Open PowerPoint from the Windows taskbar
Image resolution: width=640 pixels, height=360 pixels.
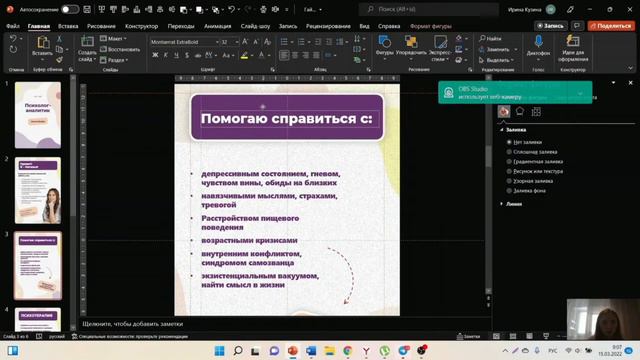[293, 351]
